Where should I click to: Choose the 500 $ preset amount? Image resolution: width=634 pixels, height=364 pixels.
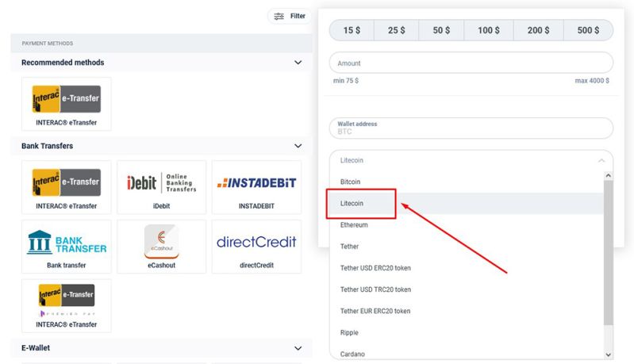point(589,30)
